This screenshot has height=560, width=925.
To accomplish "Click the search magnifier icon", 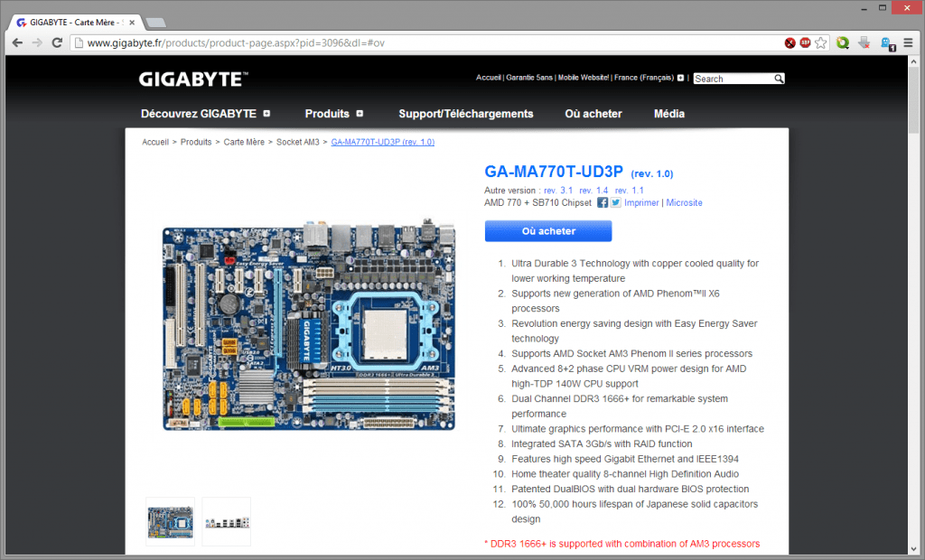I will coord(779,79).
